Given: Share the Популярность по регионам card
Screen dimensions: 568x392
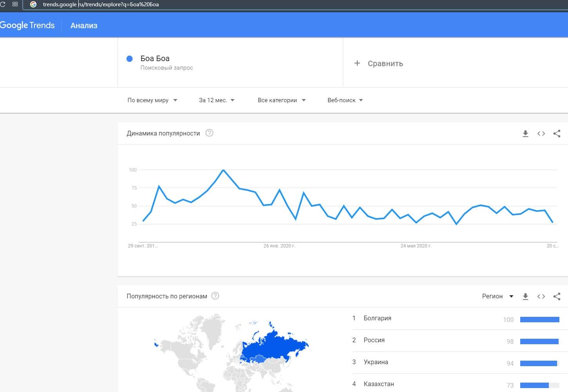Looking at the screenshot, I should coord(557,296).
